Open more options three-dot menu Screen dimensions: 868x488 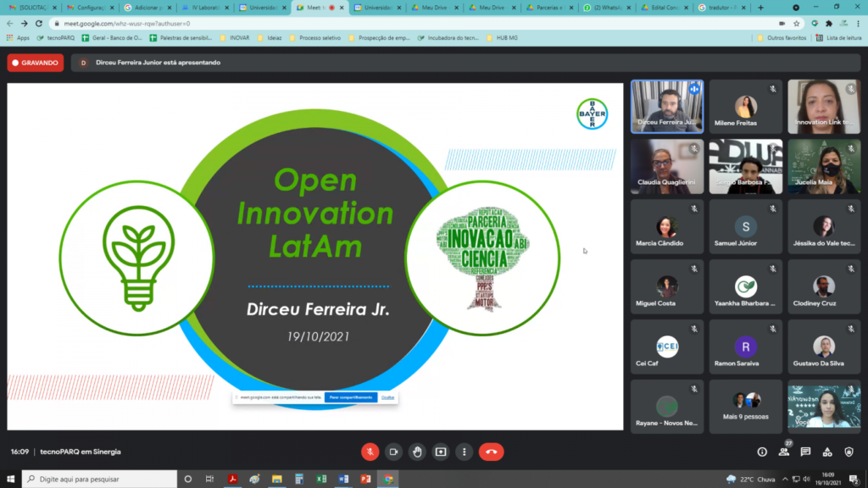pyautogui.click(x=465, y=452)
